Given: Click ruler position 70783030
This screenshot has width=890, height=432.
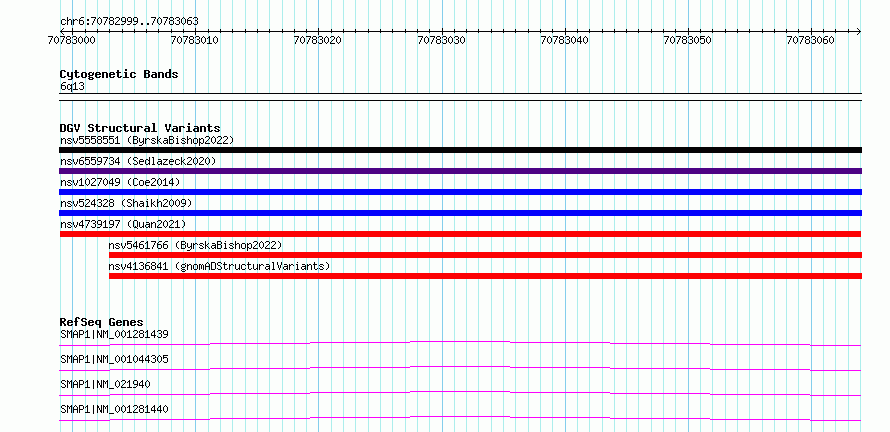Looking at the screenshot, I should point(442,41).
